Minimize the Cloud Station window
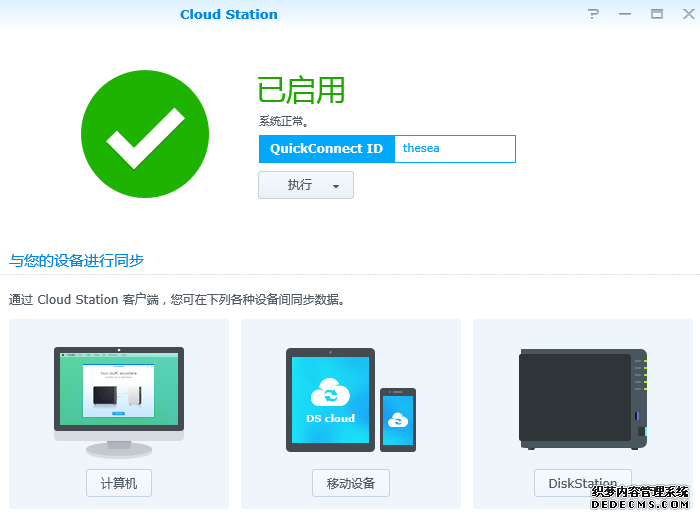The width and height of the screenshot is (700, 519). click(625, 14)
